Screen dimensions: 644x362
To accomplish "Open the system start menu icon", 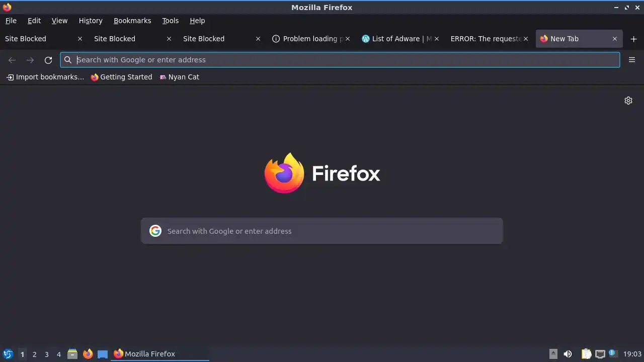I will [8, 354].
